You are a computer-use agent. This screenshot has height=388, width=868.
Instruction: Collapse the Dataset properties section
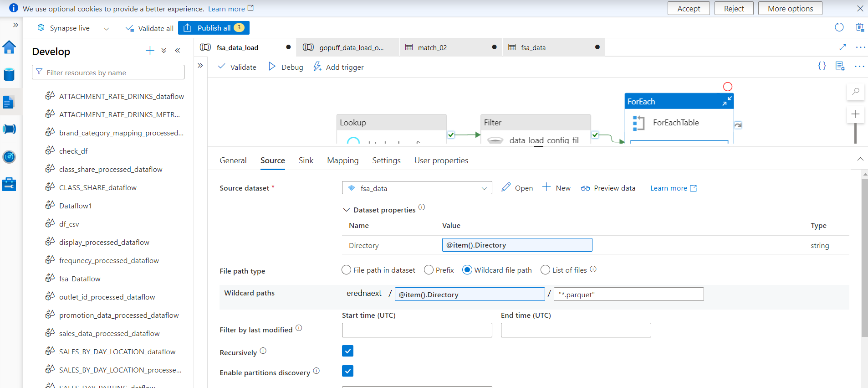tap(347, 210)
